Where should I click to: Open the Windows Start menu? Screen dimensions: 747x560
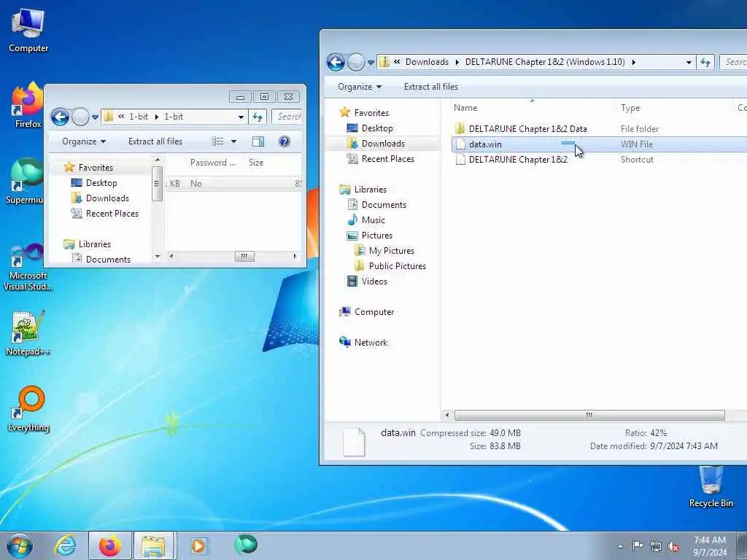pyautogui.click(x=20, y=545)
